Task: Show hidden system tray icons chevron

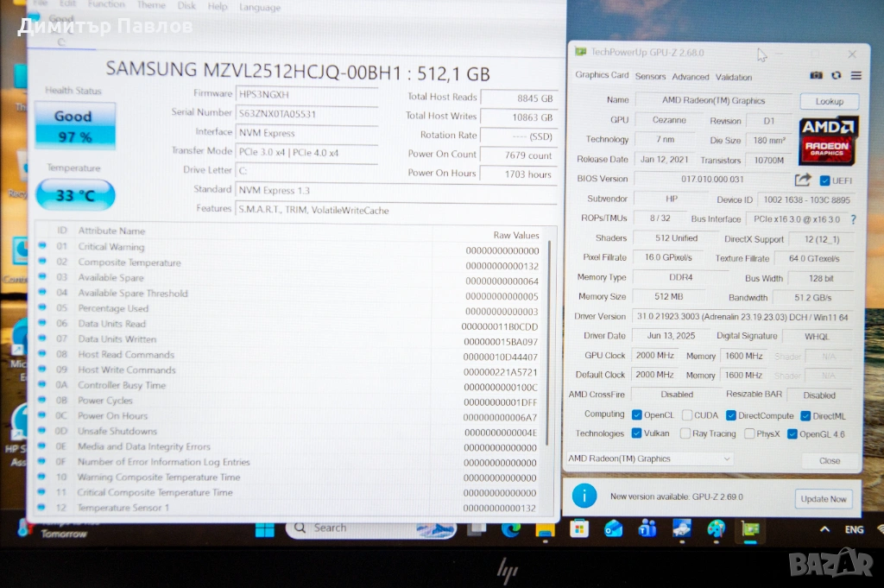Action: click(824, 529)
